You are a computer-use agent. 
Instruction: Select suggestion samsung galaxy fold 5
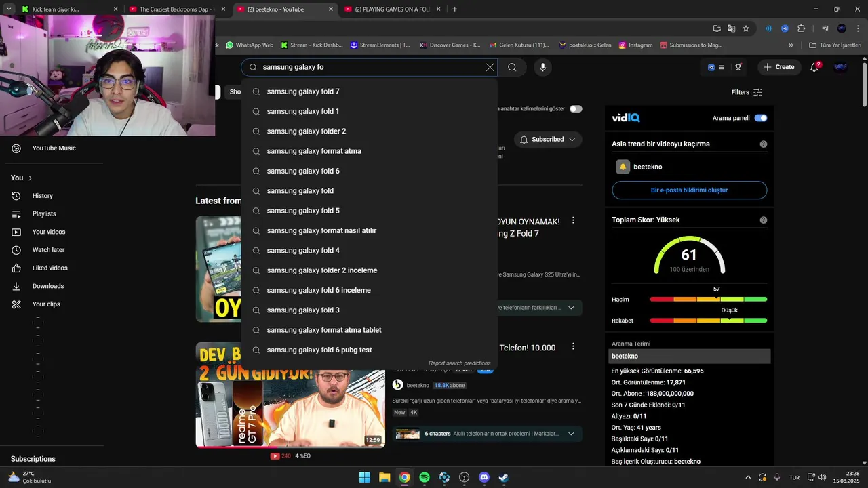[369, 211]
